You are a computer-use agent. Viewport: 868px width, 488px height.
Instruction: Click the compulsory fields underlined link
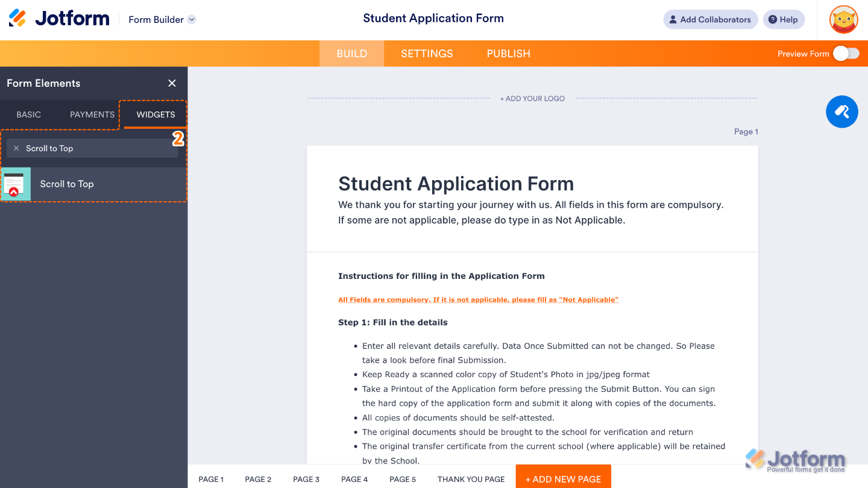478,299
